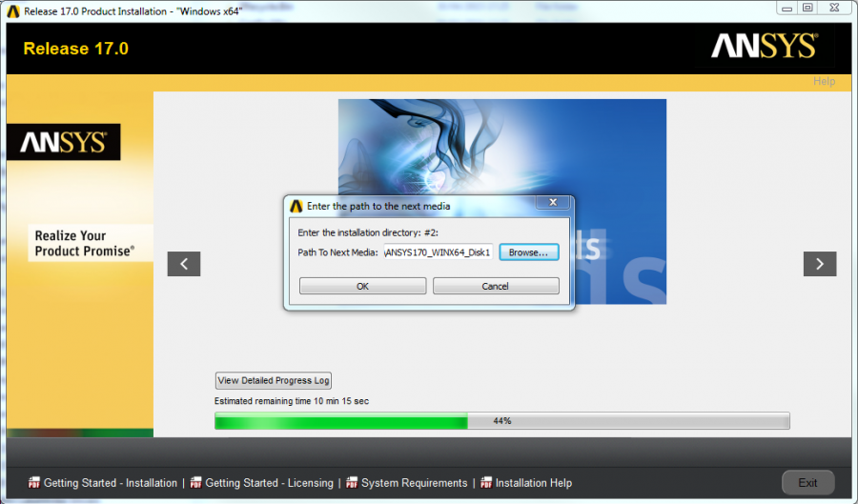Screen dimensions: 858x504
Task: Click the ANSYS icon in dialog title bar
Action: click(x=296, y=206)
